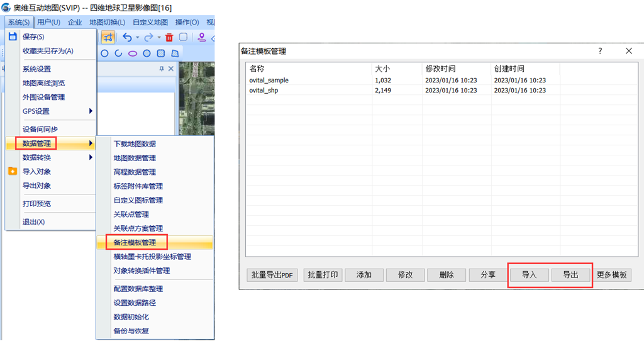Select the arc drawing tool

click(119, 53)
